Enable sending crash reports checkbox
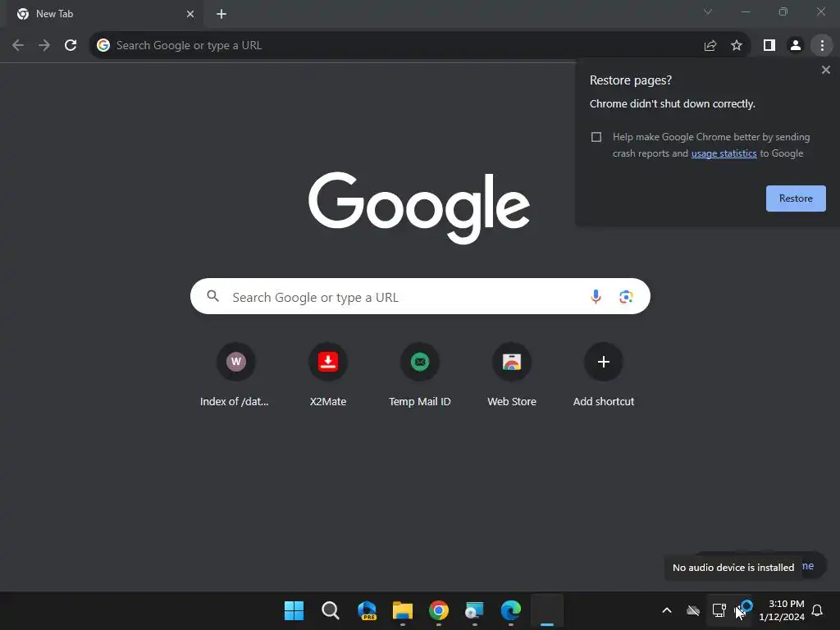The height and width of the screenshot is (630, 840). point(596,137)
